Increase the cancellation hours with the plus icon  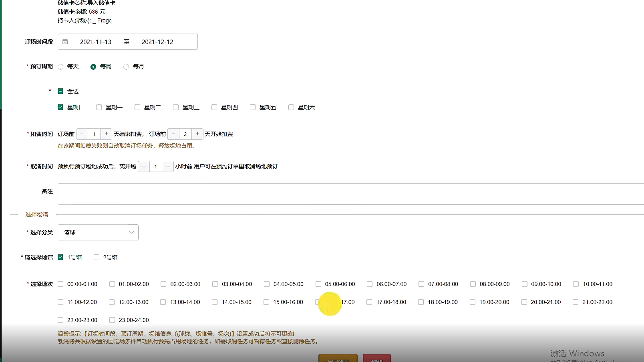point(168,166)
